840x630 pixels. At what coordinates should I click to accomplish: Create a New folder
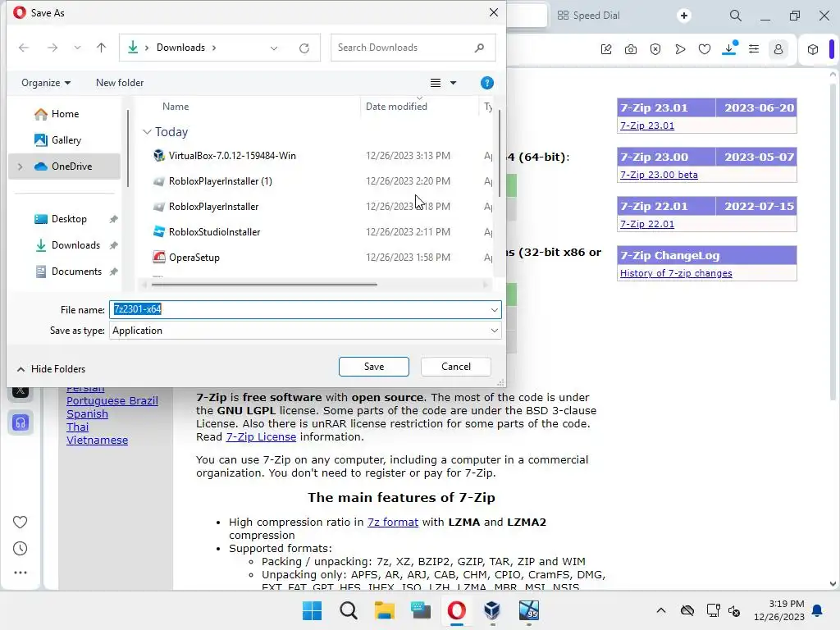click(x=120, y=83)
